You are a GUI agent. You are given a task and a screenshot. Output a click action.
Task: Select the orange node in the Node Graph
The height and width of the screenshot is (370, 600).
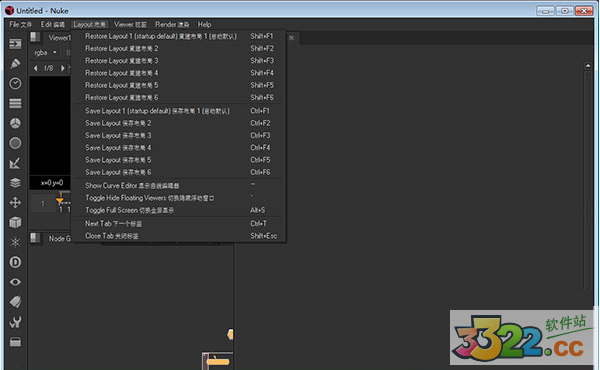pyautogui.click(x=217, y=361)
